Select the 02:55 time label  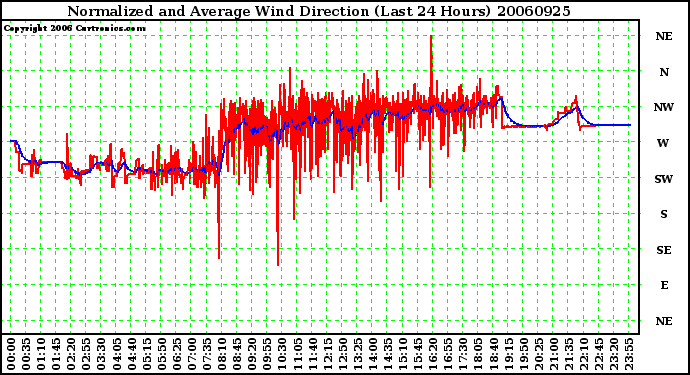86,354
